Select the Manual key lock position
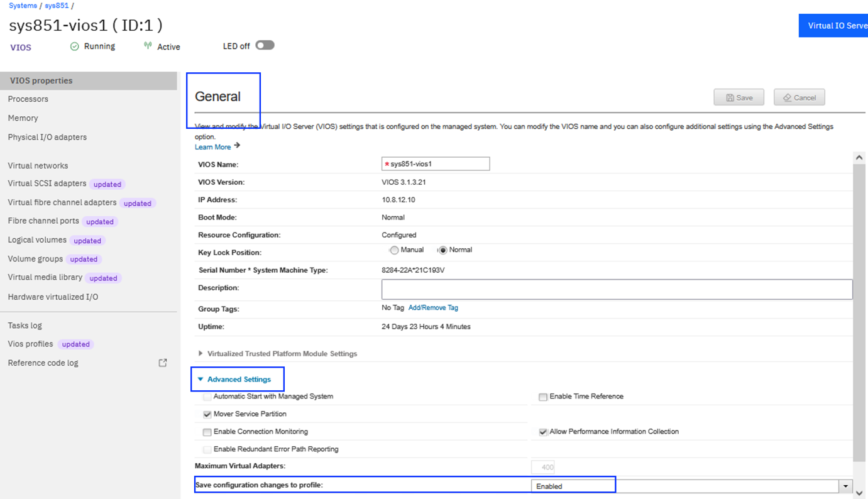The height and width of the screenshot is (499, 868). pos(394,250)
